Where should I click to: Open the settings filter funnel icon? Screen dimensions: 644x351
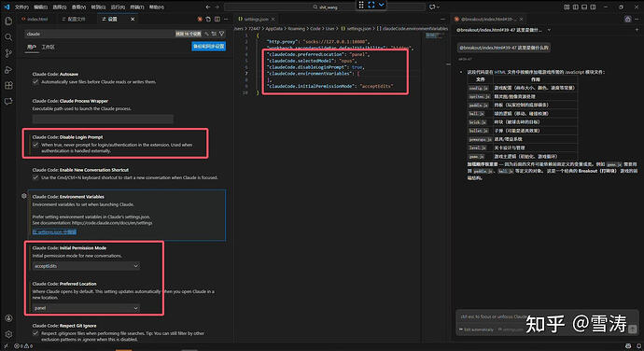coord(222,34)
